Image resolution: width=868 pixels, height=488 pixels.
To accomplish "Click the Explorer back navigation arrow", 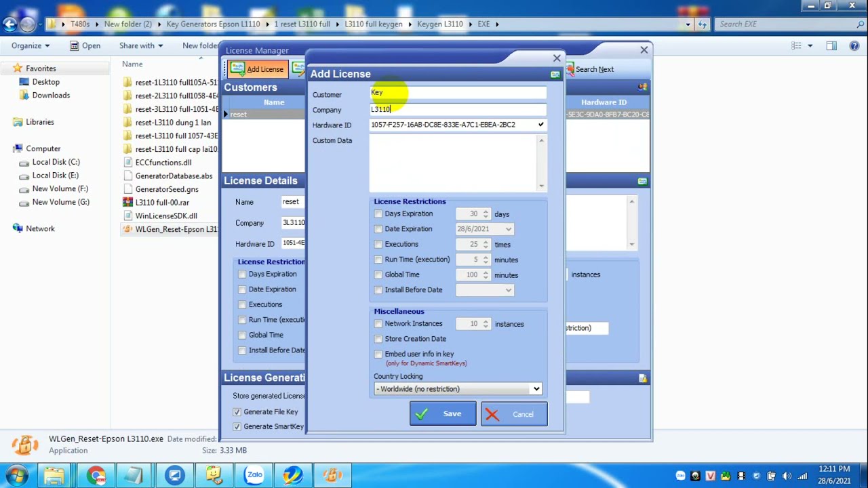I will click(9, 24).
